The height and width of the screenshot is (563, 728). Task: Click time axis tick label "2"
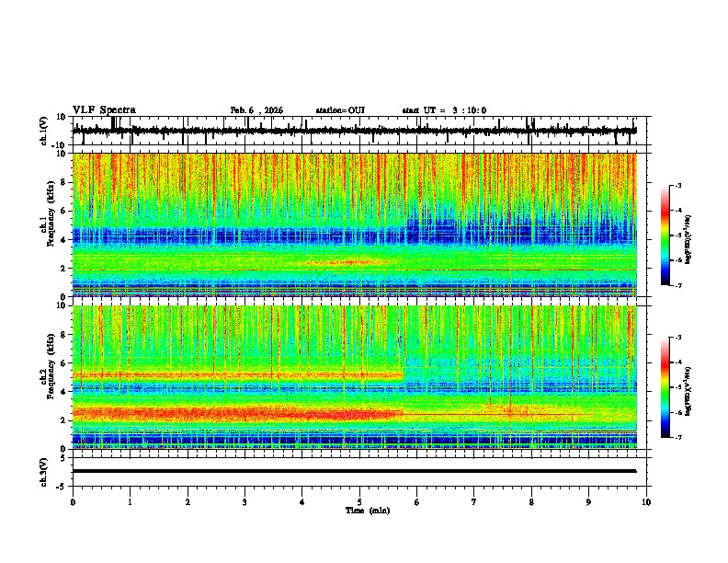pyautogui.click(x=188, y=502)
